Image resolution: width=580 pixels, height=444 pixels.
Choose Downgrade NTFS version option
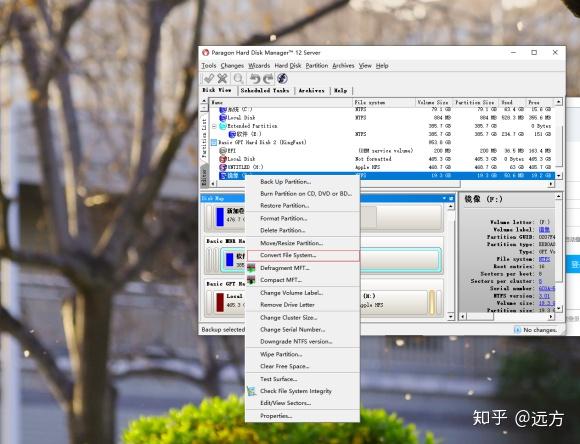click(302, 342)
